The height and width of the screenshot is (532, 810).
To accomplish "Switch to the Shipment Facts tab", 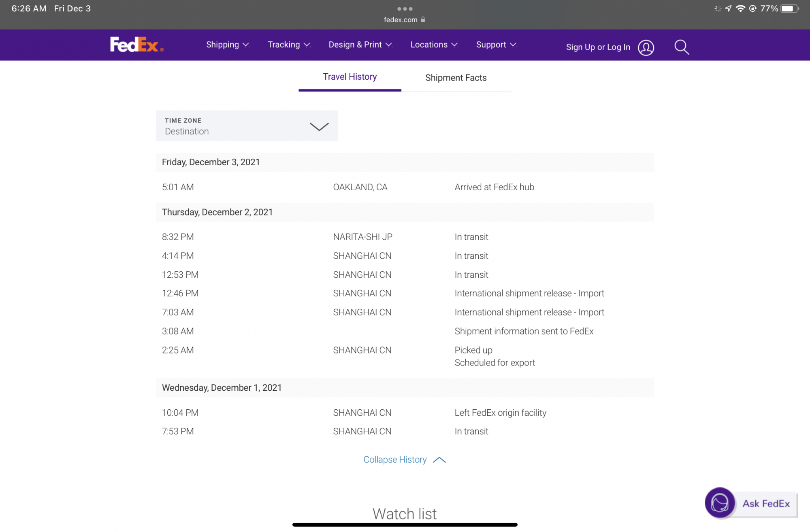I will [456, 78].
